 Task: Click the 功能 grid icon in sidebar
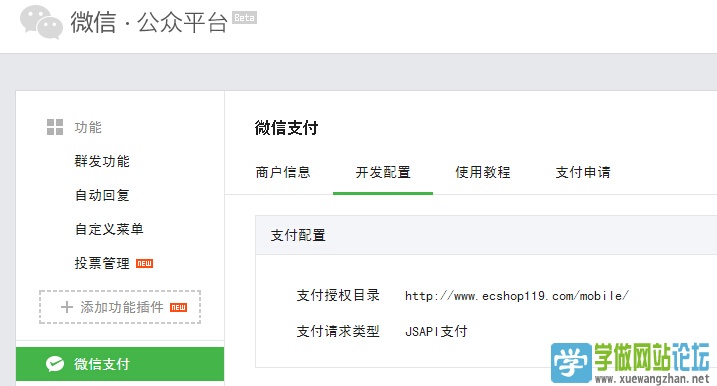tap(55, 127)
